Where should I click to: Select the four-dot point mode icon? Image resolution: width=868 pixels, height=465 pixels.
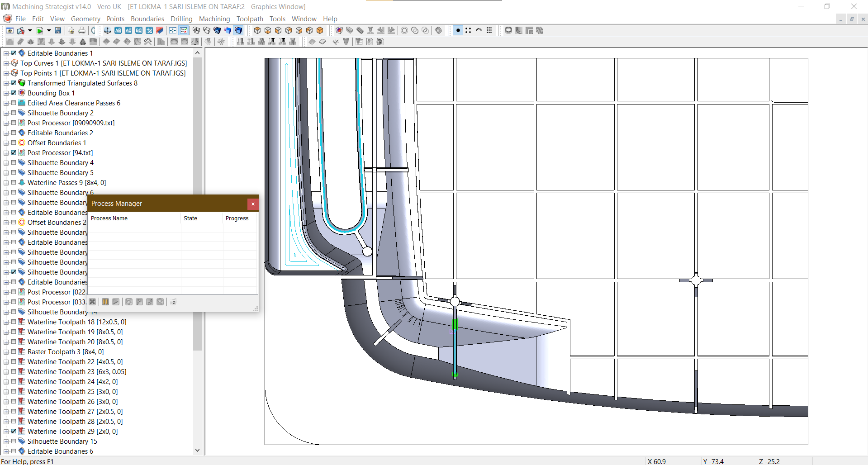(x=468, y=30)
